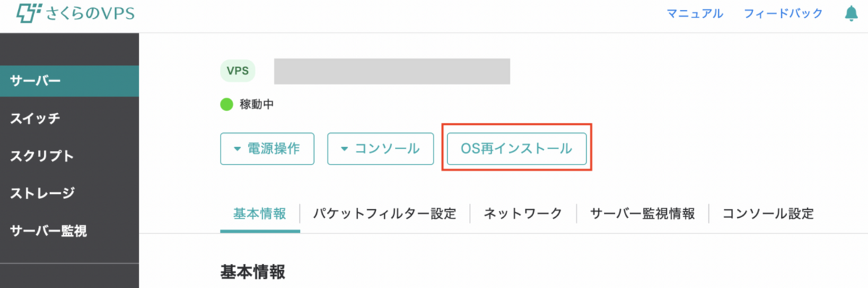
Task: Expand the 電源操作 dropdown
Action: pos(267,149)
